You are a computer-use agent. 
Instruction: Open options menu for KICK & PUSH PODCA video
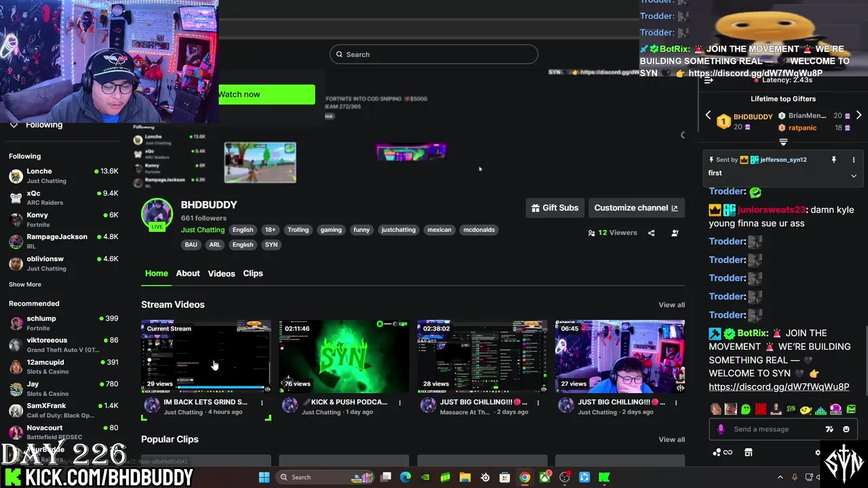pyautogui.click(x=399, y=403)
